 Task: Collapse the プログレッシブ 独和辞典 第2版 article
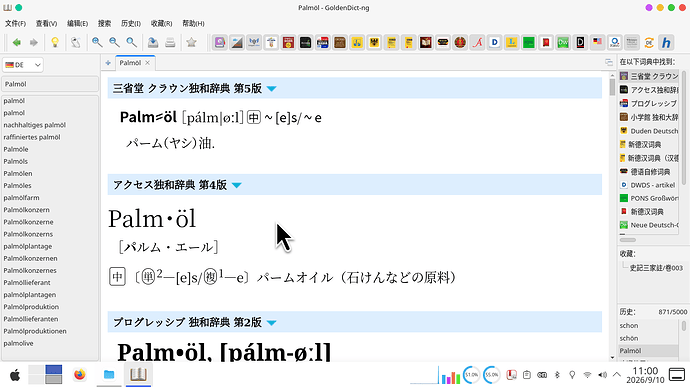272,322
